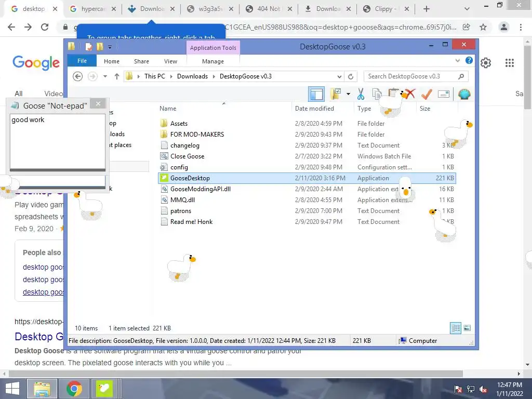The height and width of the screenshot is (399, 532).
Task: Open the Google apps grid
Action: click(509, 63)
